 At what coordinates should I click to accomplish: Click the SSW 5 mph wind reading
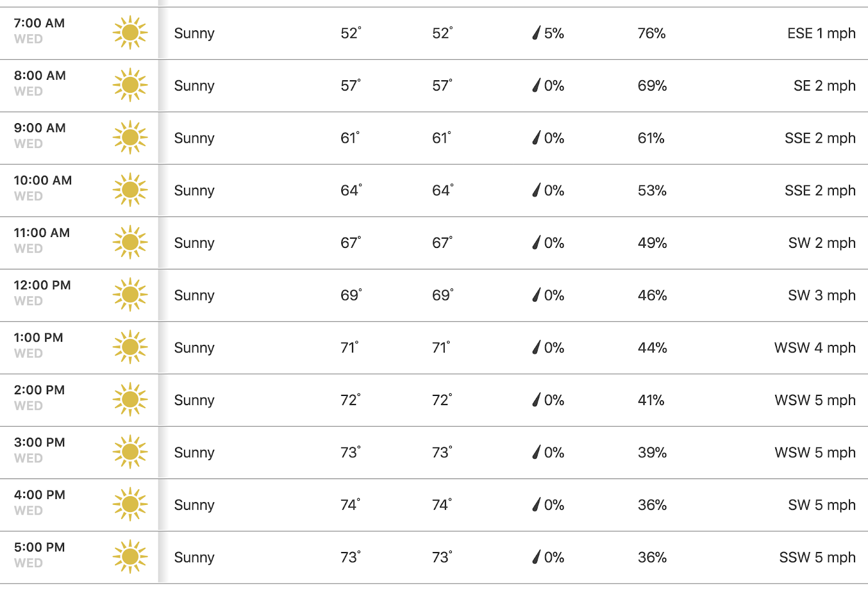pyautogui.click(x=818, y=557)
